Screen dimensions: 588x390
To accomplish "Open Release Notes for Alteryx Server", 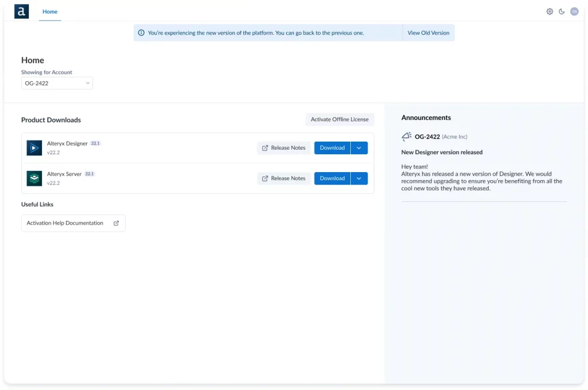I will 284,178.
